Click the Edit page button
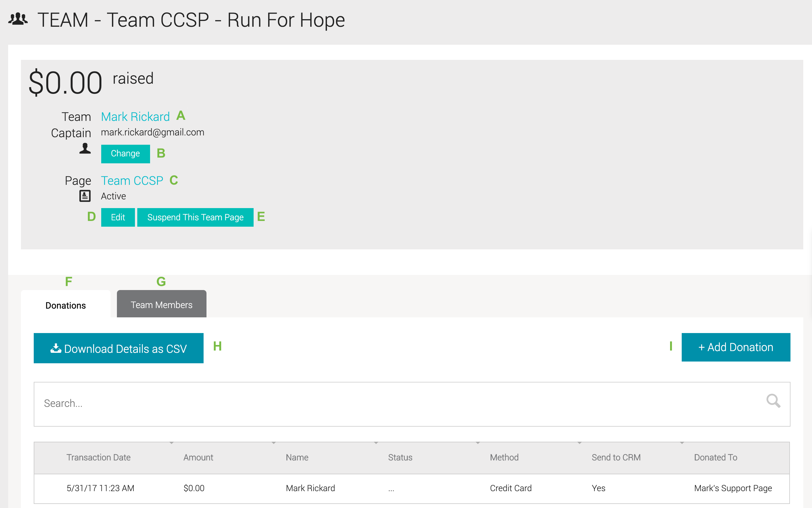The width and height of the screenshot is (812, 508). coord(118,217)
